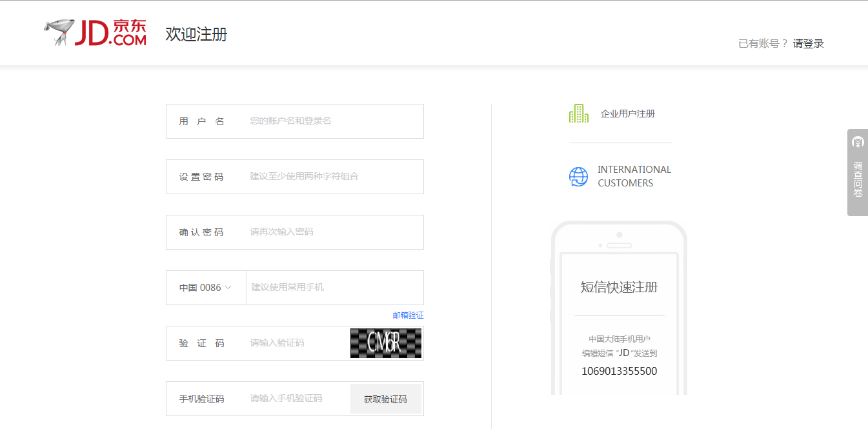Open INTERNATIONAL CUSTOMERS registration link
This screenshot has height=429, width=868.
tap(634, 176)
